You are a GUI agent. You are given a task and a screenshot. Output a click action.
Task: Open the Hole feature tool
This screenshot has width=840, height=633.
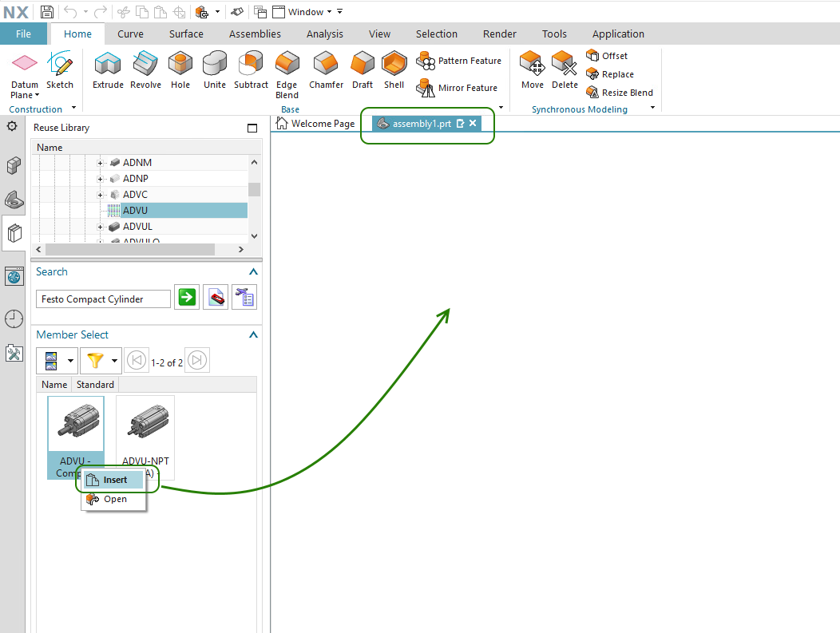tap(180, 70)
